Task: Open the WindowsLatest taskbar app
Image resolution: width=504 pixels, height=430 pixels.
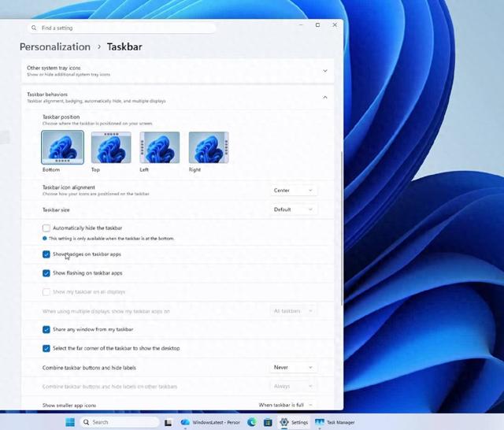Action: tap(210, 422)
